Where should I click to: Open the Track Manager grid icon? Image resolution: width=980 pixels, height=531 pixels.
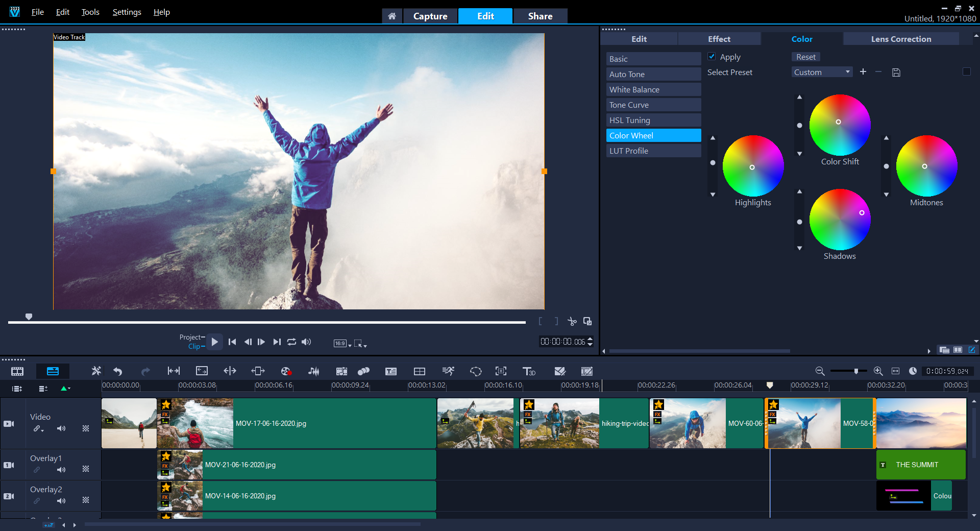click(420, 371)
